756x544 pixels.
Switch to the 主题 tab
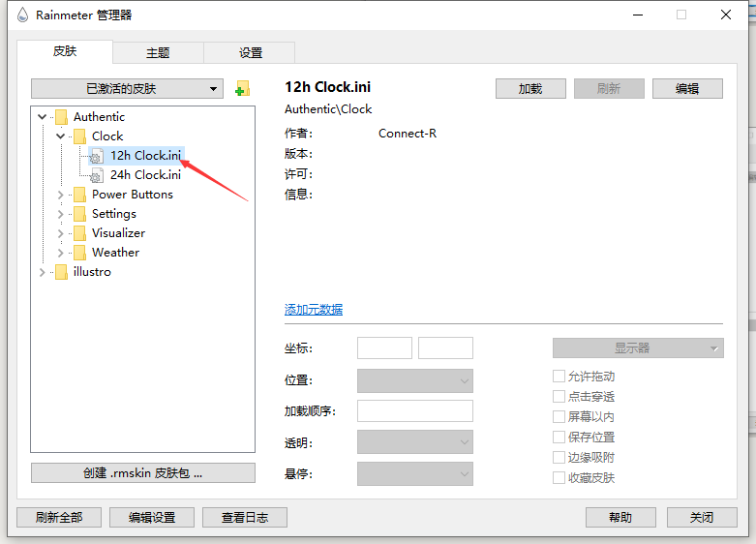pos(158,52)
